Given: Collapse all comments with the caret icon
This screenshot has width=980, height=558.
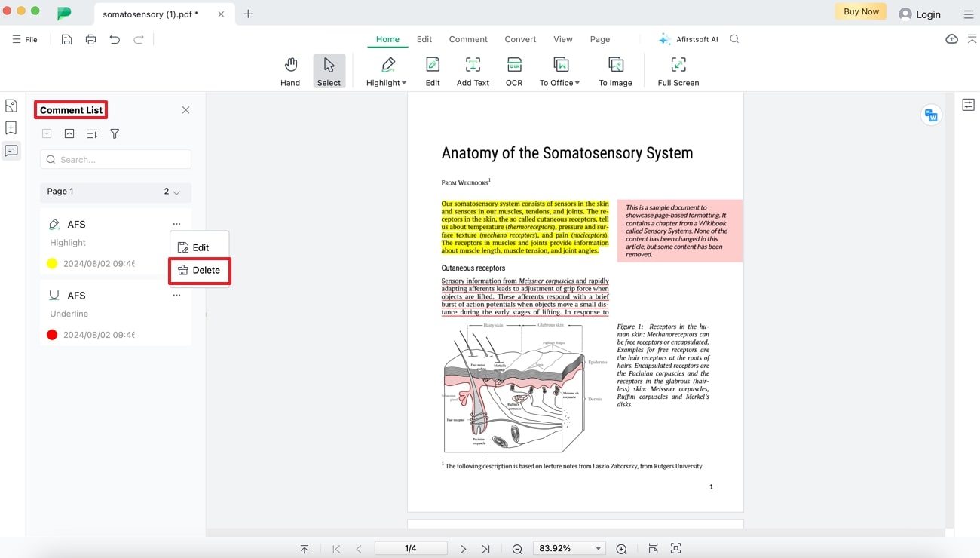Looking at the screenshot, I should pos(69,133).
